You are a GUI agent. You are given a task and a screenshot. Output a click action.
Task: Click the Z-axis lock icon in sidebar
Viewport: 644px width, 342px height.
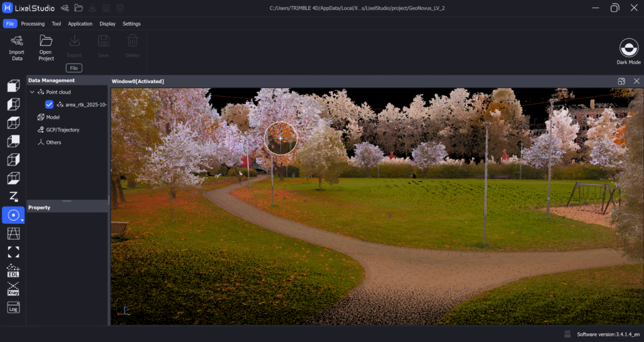click(13, 196)
